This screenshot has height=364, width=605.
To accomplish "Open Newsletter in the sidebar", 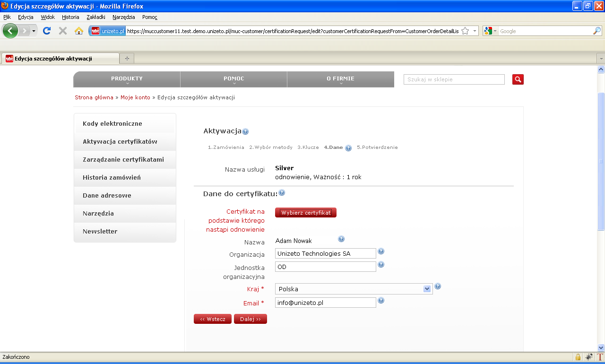I will tap(125, 232).
